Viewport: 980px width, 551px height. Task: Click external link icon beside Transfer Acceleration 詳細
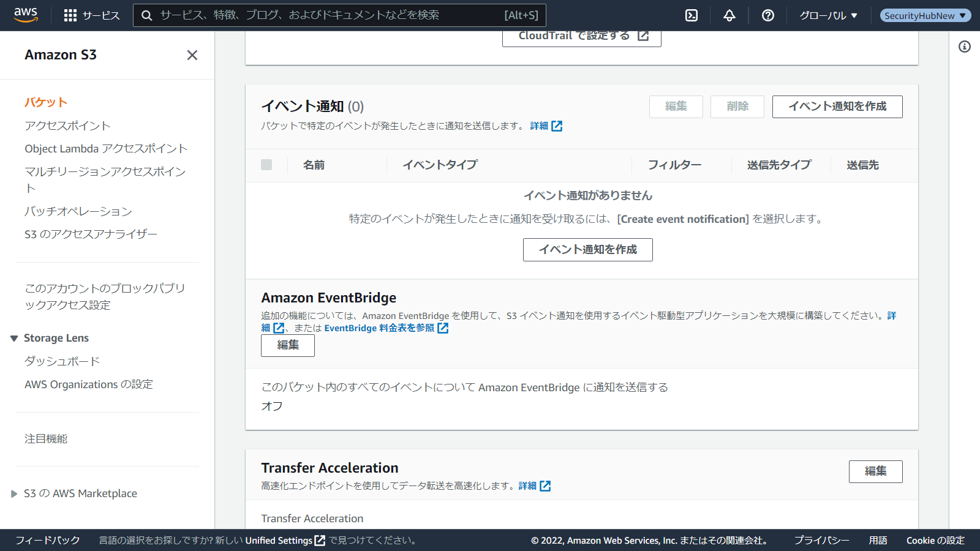pos(545,486)
